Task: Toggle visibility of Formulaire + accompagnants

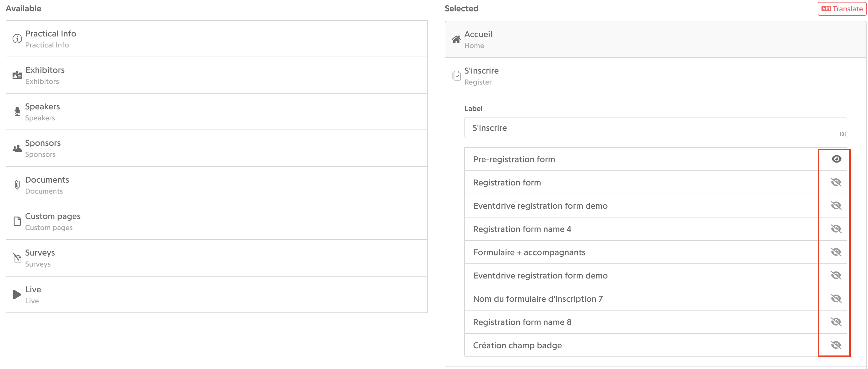Action: [836, 252]
